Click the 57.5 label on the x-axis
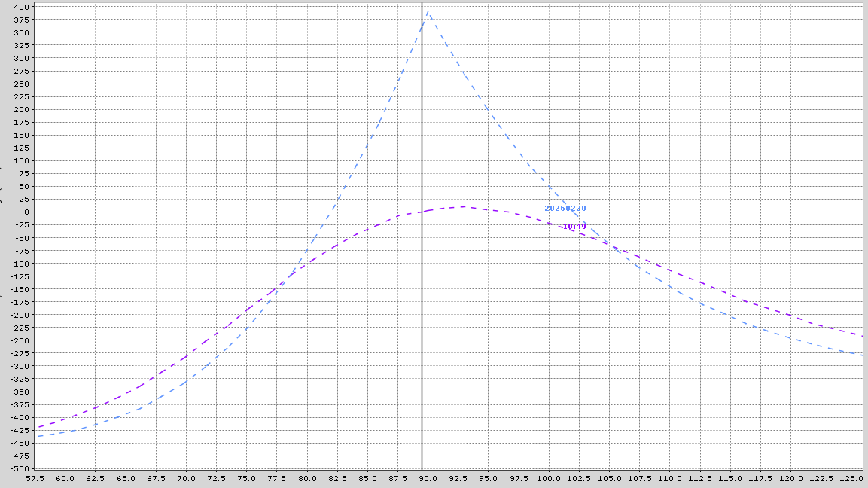This screenshot has height=488, width=868. [35, 478]
